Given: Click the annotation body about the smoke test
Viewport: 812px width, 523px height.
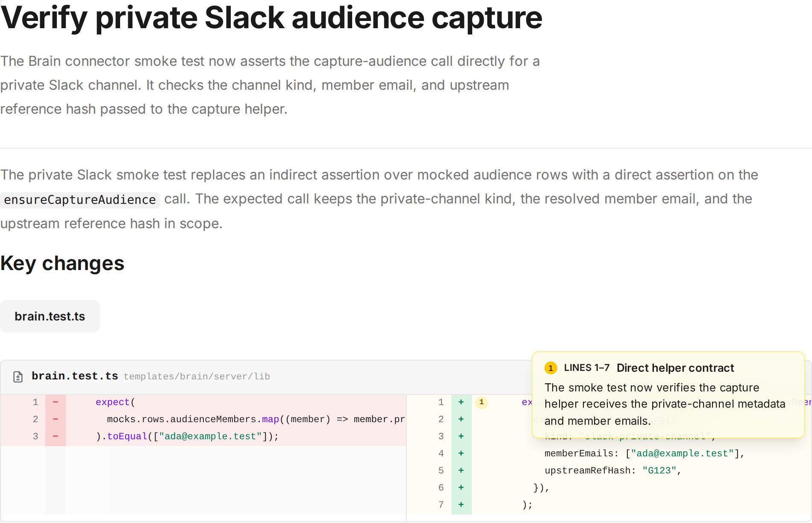Looking at the screenshot, I should tap(665, 404).
